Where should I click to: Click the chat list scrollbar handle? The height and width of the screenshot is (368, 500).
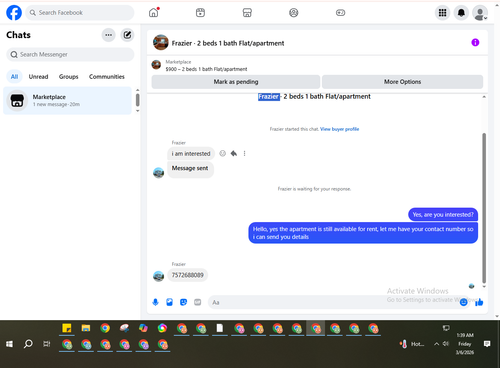(x=138, y=100)
